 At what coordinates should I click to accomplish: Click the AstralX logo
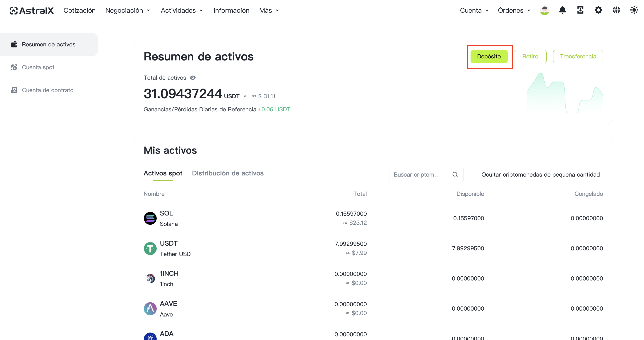32,10
